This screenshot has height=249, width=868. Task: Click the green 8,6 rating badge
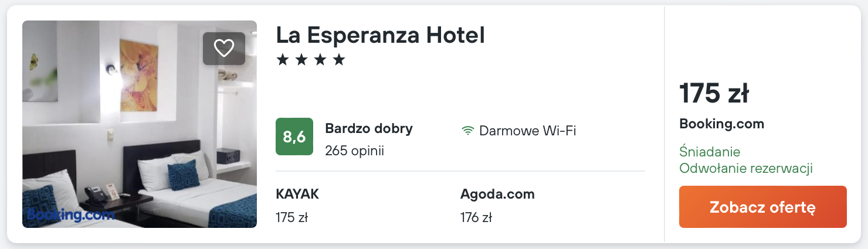pyautogui.click(x=294, y=137)
